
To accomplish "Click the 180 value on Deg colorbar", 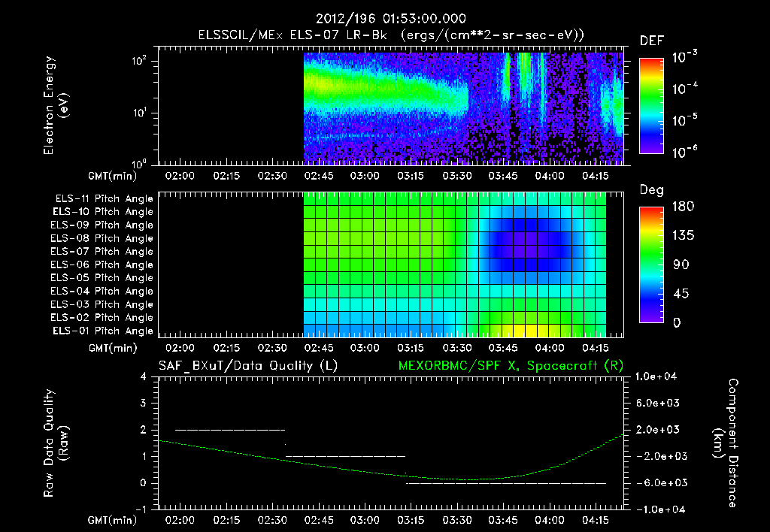I will 683,207.
